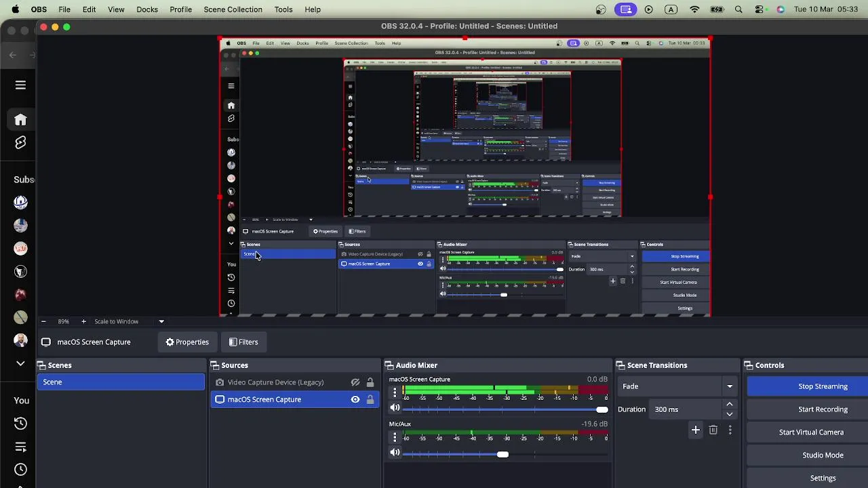
Task: Open the Playlists icon in browser sidebar
Action: point(20,447)
